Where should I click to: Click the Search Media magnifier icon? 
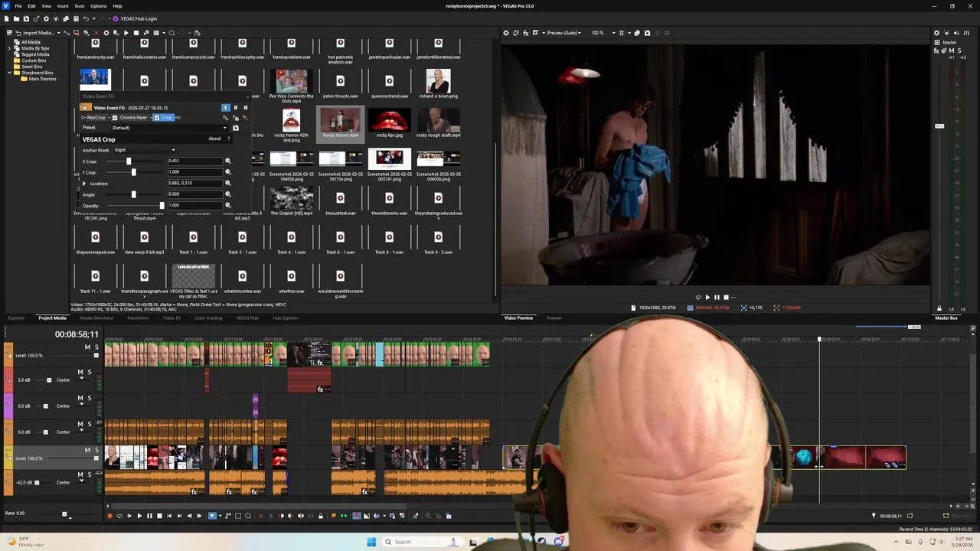pyautogui.click(x=171, y=33)
